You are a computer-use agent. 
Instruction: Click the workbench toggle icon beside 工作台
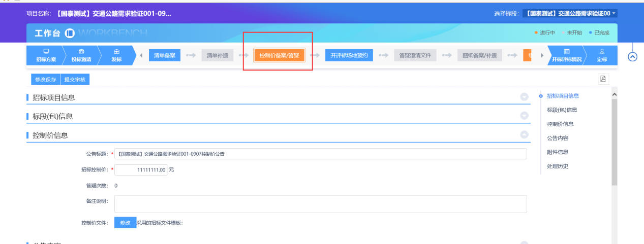[70, 33]
